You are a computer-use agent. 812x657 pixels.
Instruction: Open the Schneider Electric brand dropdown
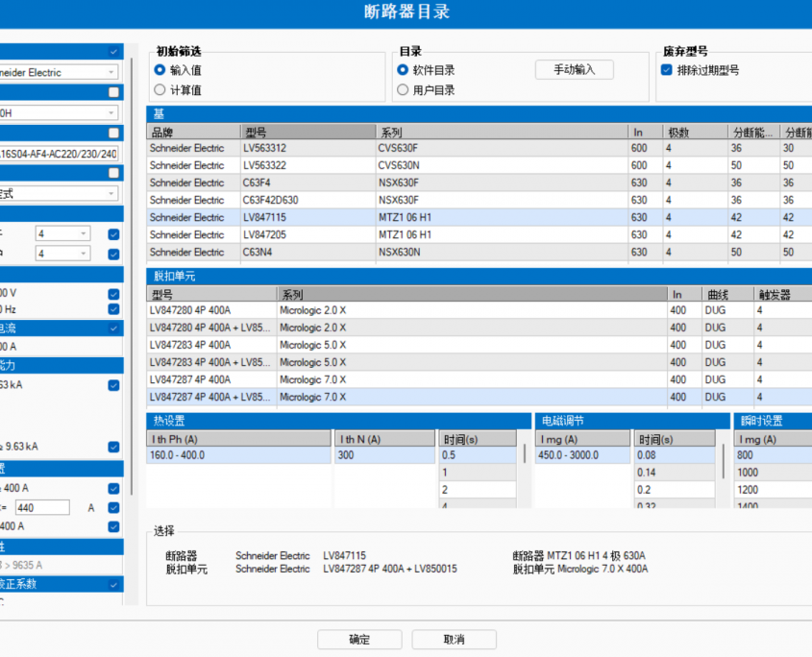click(59, 72)
